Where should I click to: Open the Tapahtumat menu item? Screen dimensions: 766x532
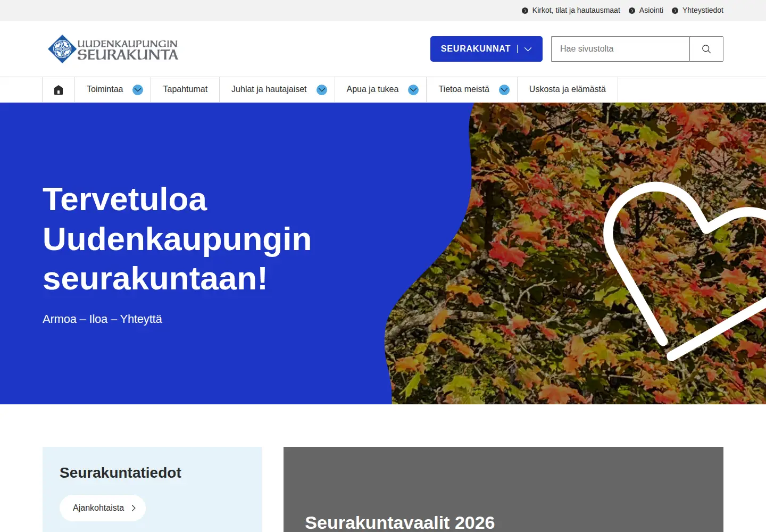click(185, 89)
